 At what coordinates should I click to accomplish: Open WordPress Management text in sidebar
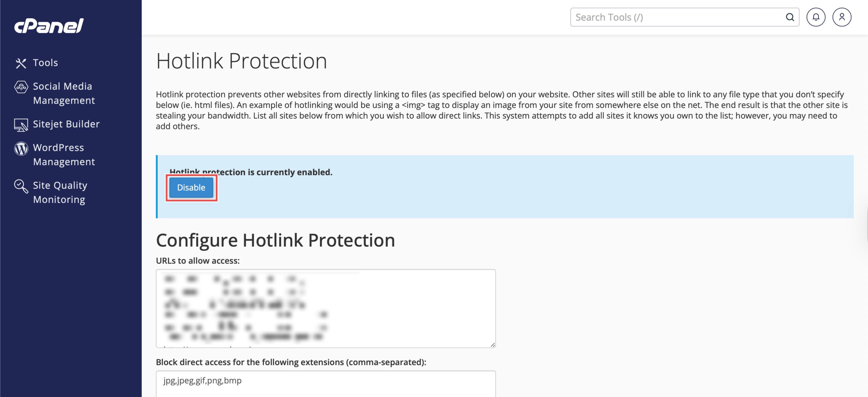(x=64, y=154)
